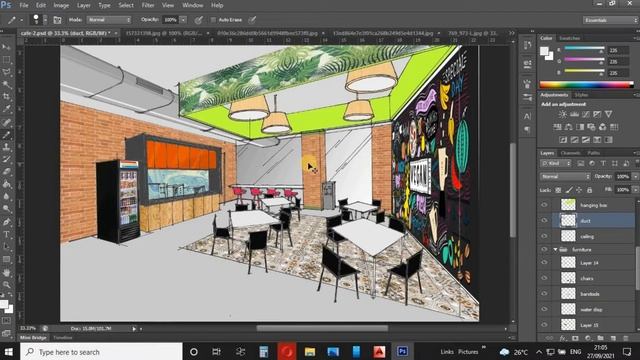This screenshot has width=640, height=360.
Task: Hide the water disp layer
Action: point(544,309)
